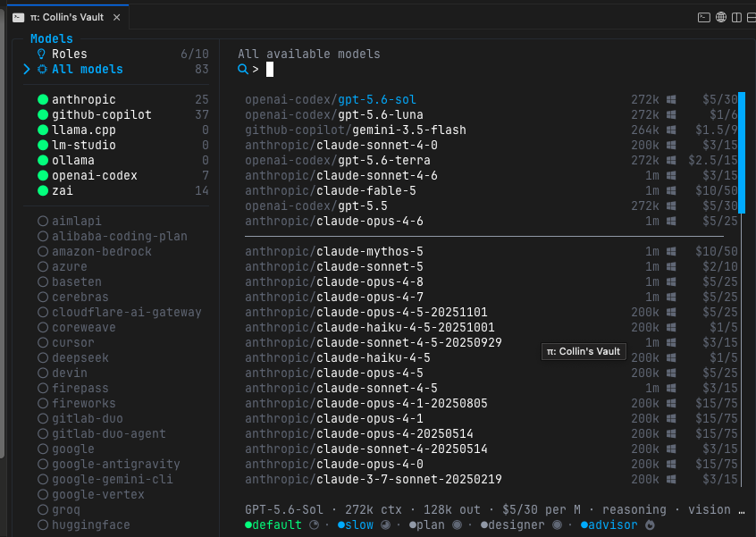Toggle the lm-studio provider dot
Viewport: 756px width, 537px height.
click(x=43, y=145)
